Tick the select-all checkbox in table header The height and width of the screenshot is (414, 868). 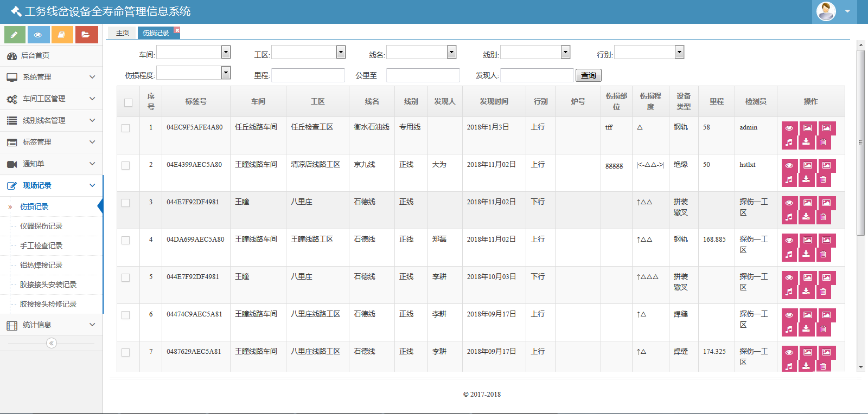[128, 102]
